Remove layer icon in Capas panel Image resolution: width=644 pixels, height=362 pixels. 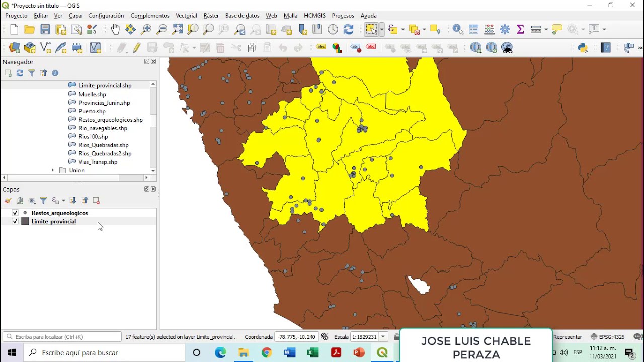click(x=96, y=201)
